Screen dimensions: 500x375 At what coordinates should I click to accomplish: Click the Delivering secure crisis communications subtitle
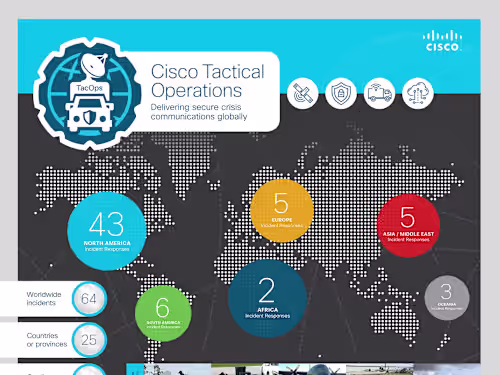199,112
